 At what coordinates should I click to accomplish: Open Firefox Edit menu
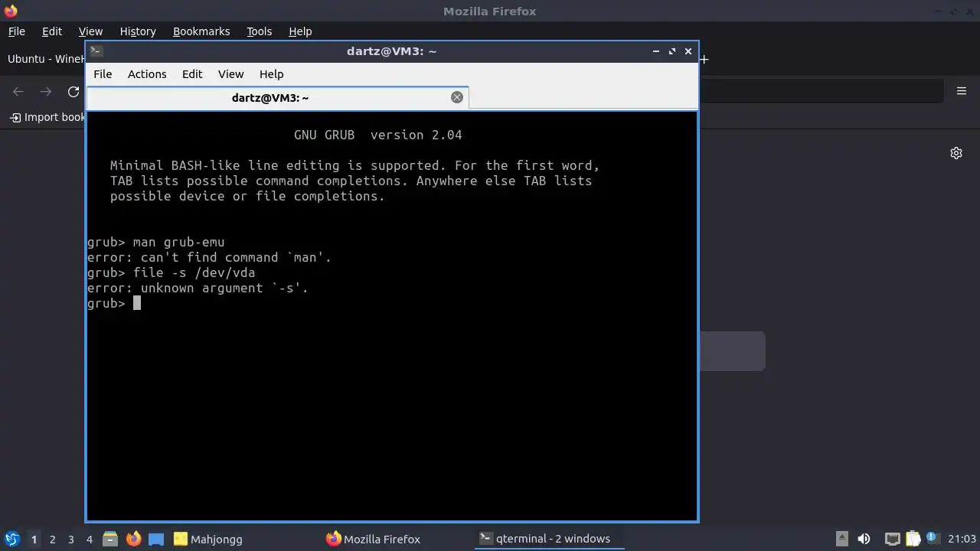52,31
